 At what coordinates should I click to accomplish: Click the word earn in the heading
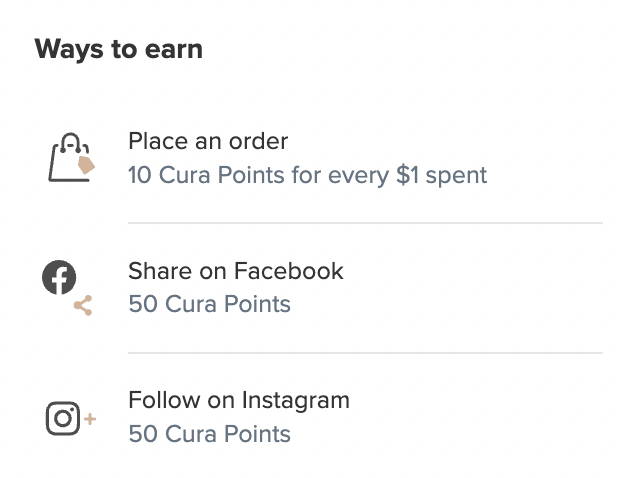pyautogui.click(x=174, y=50)
